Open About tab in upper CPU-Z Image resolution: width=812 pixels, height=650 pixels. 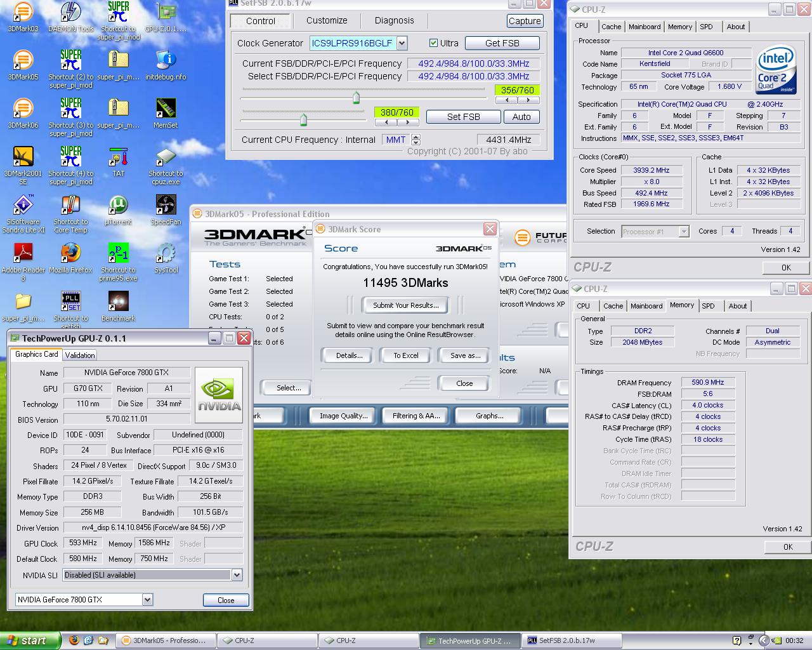click(736, 27)
